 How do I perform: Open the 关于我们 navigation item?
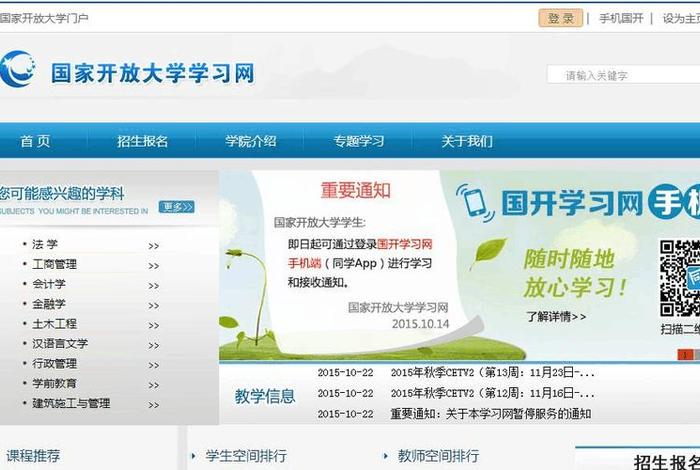467,141
